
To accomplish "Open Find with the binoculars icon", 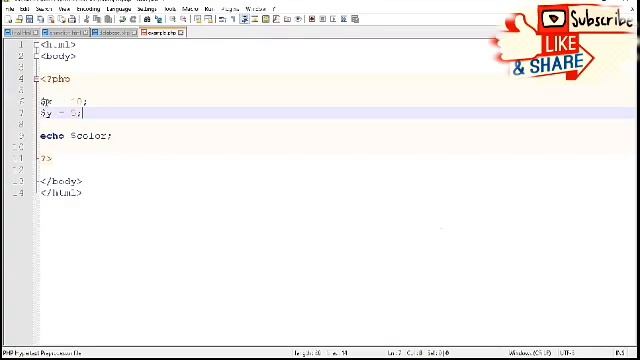I will 147,19.
